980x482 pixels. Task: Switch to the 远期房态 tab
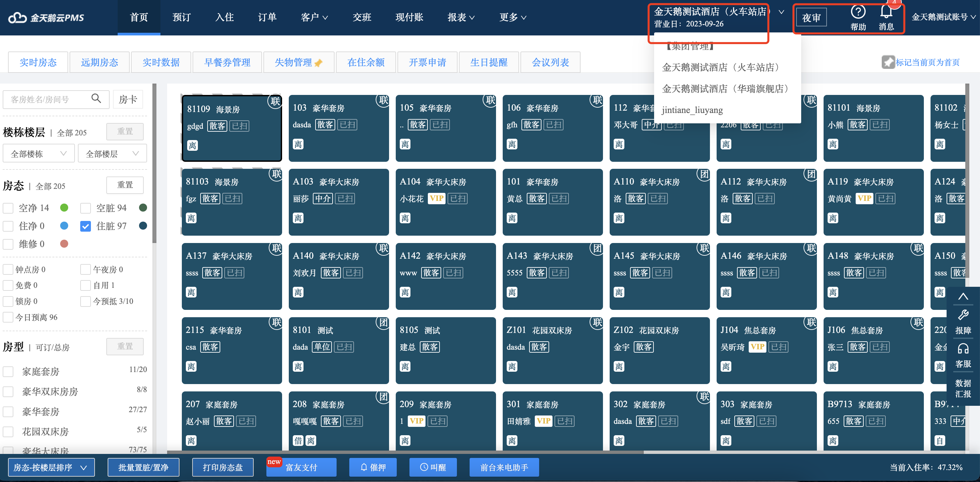click(x=99, y=63)
